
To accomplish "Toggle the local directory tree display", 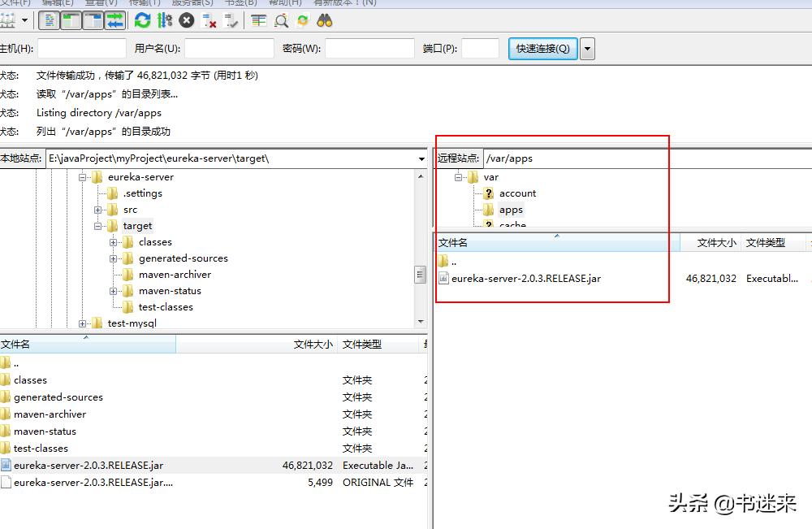I will [71, 21].
